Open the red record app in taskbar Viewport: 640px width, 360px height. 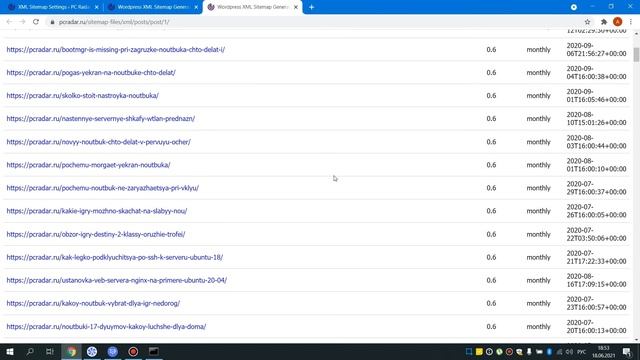click(x=133, y=351)
